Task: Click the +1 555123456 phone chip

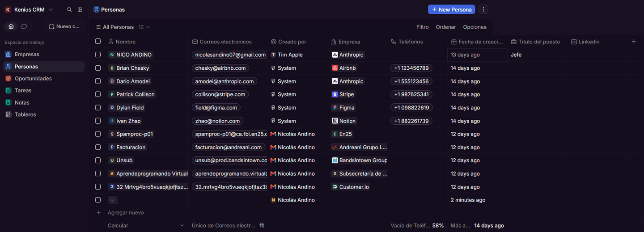Action: click(411, 81)
